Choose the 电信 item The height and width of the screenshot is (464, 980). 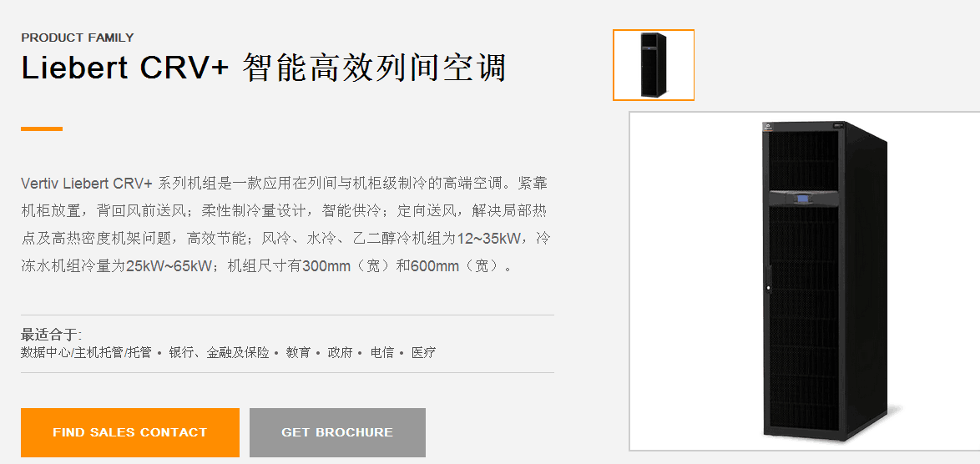[x=381, y=353]
